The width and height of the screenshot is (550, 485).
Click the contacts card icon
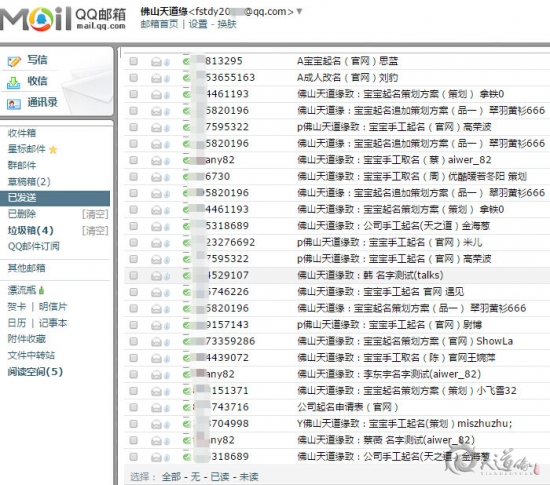coord(14,104)
